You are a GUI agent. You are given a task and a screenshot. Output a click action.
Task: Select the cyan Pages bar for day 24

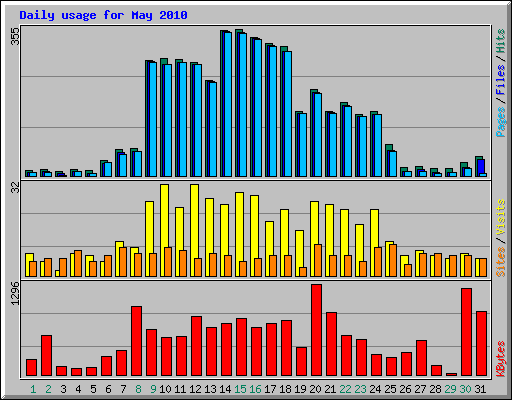click(x=378, y=145)
